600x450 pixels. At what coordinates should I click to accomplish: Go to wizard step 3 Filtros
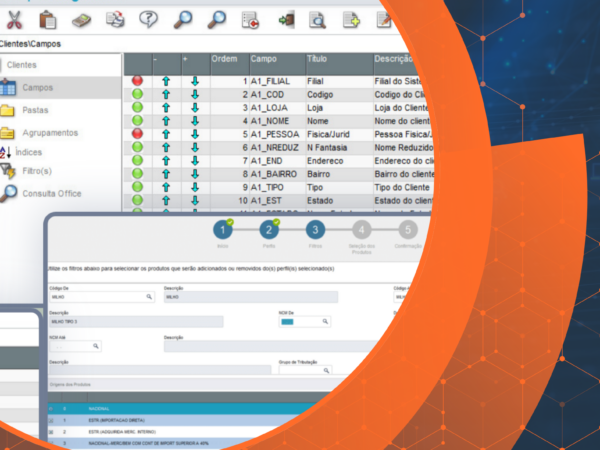(x=314, y=230)
